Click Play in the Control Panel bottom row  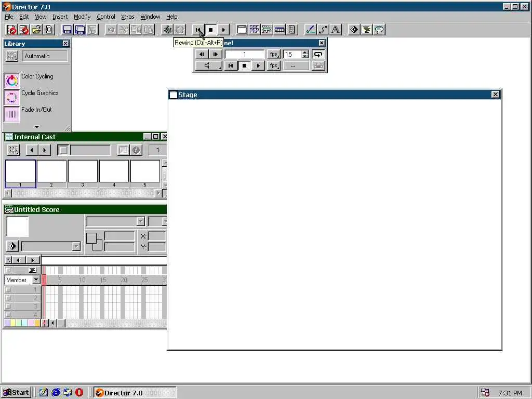258,65
